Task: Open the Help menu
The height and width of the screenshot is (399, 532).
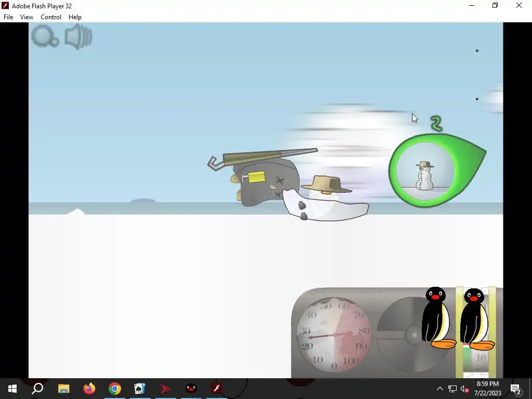Action: [75, 17]
